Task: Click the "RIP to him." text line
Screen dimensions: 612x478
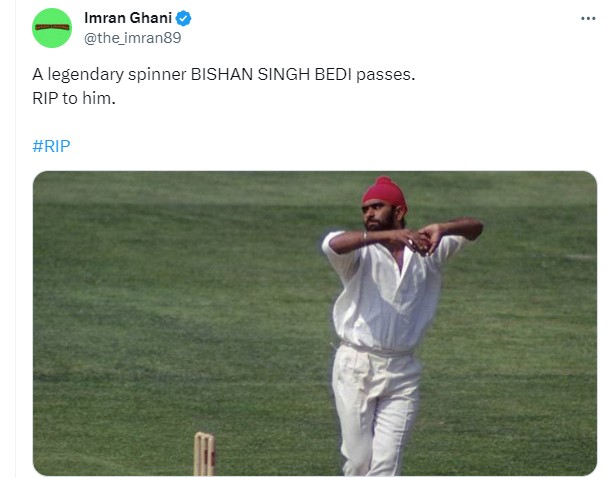Action: tap(74, 101)
